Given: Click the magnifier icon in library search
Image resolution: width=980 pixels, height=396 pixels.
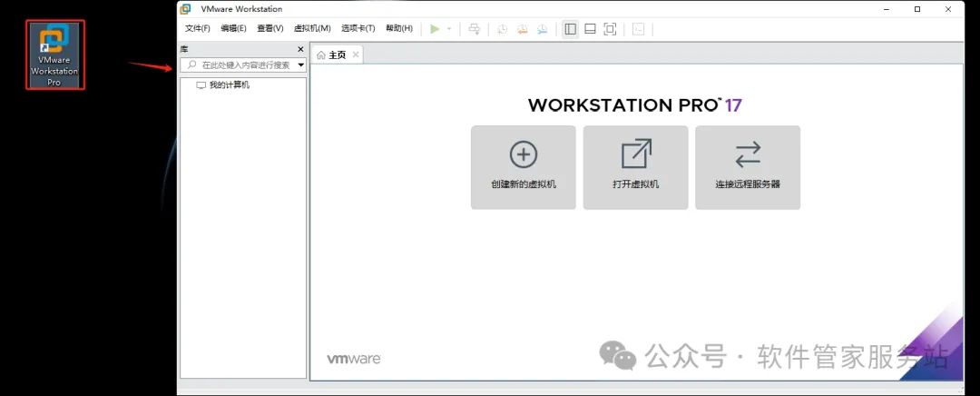Looking at the screenshot, I should click(x=191, y=64).
